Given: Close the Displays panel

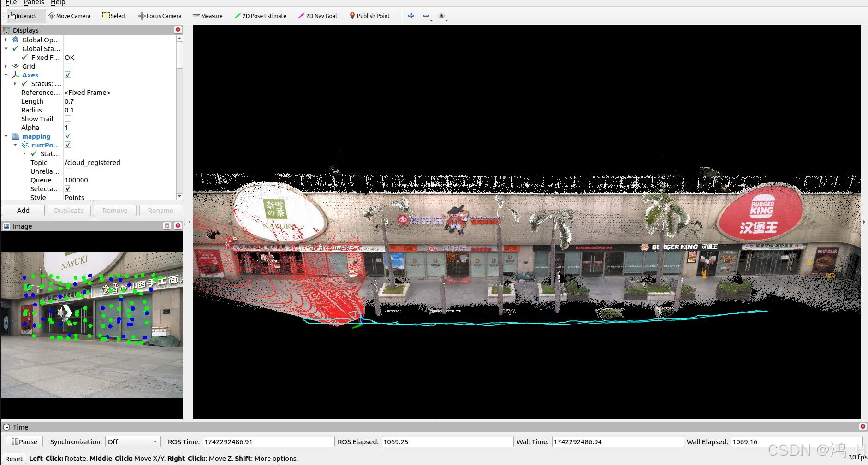Looking at the screenshot, I should 178,29.
